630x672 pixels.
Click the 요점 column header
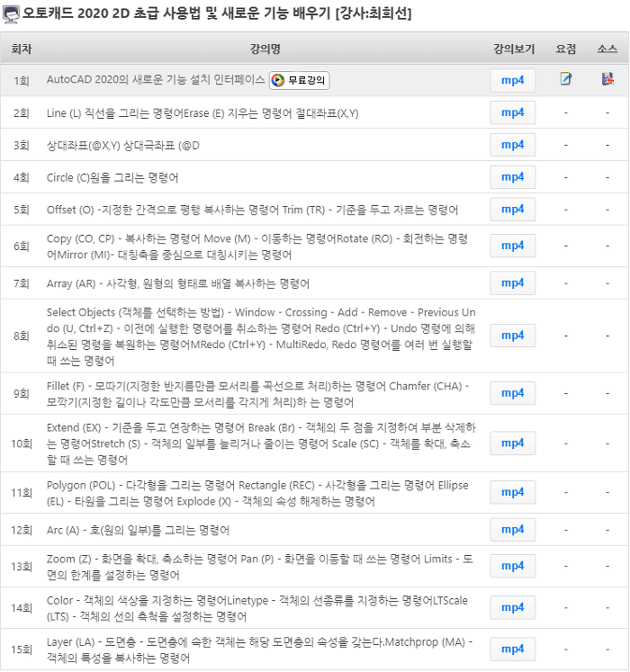[566, 49]
